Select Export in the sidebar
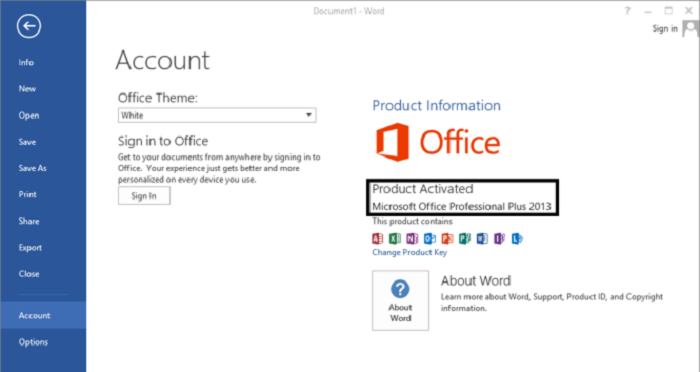This screenshot has width=700, height=372. pos(30,248)
